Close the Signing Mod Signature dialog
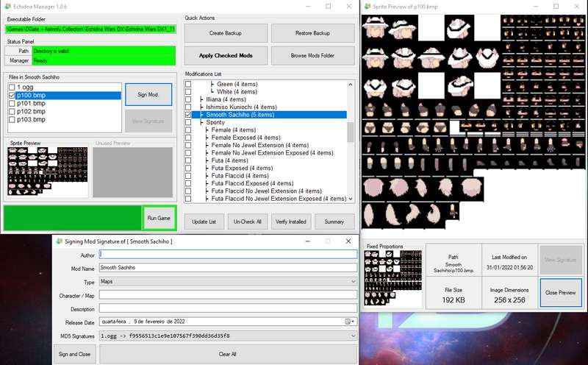 pos(348,241)
